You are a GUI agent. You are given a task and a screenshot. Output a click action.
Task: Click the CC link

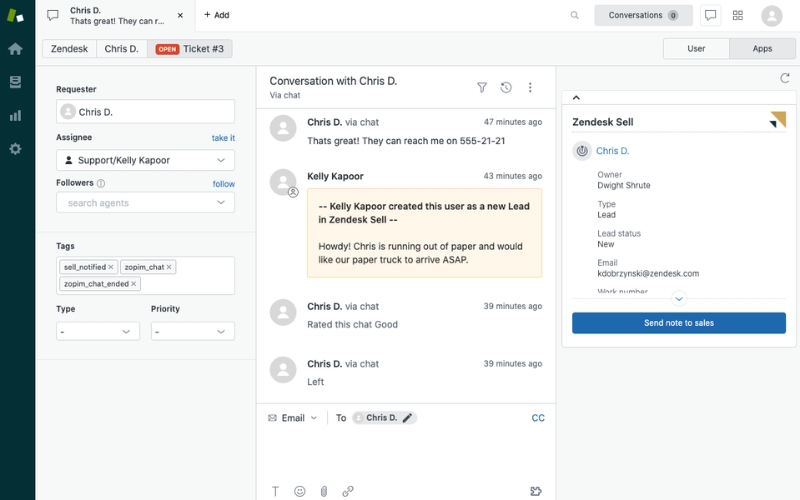tap(538, 418)
